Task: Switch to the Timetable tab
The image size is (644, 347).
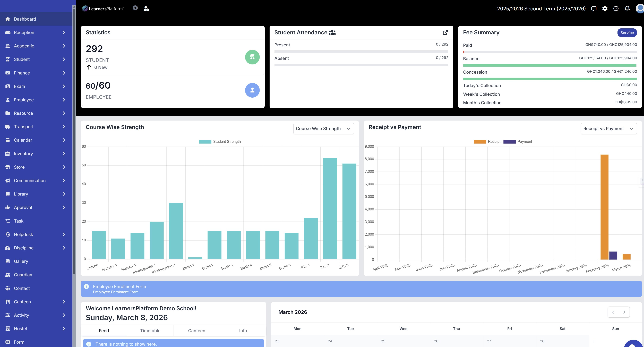Action: point(150,331)
